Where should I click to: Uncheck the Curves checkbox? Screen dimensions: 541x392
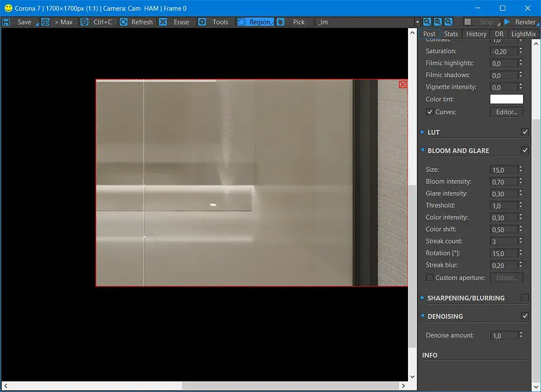(x=430, y=112)
